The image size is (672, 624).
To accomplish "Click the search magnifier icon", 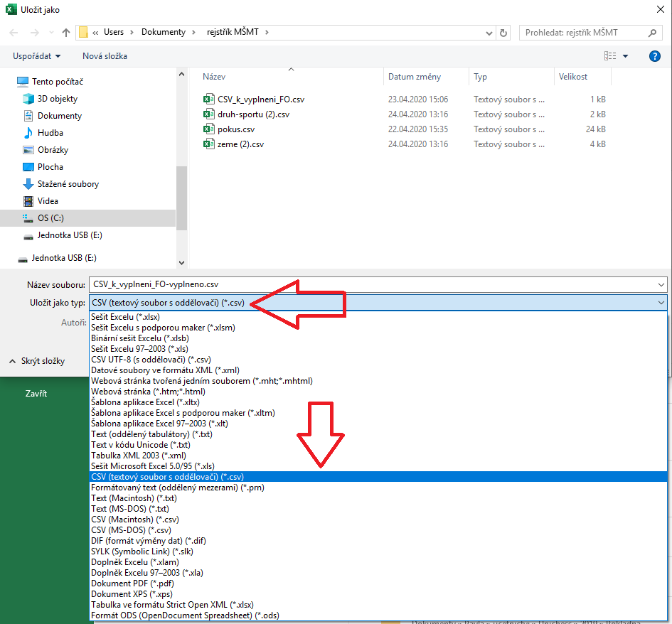I will (652, 33).
